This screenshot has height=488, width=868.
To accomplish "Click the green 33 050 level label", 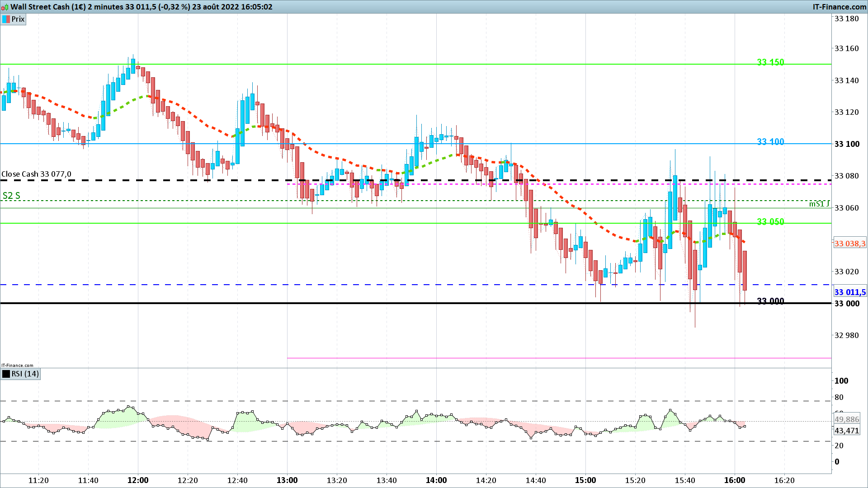I will click(770, 222).
